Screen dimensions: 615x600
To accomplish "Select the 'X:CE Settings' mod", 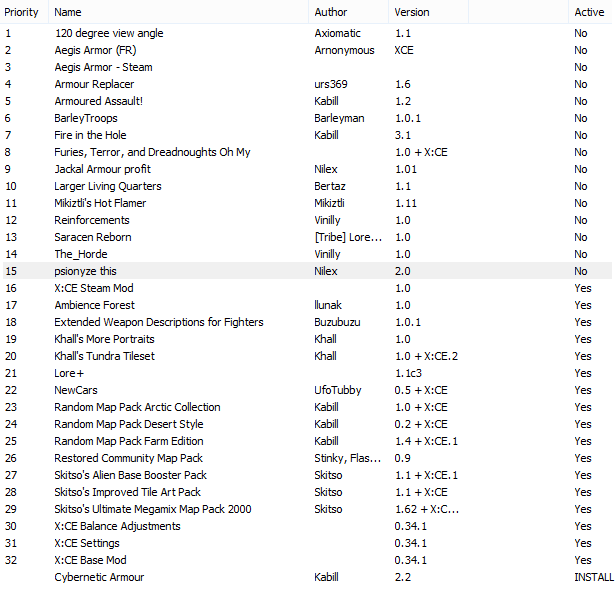I will click(87, 543).
